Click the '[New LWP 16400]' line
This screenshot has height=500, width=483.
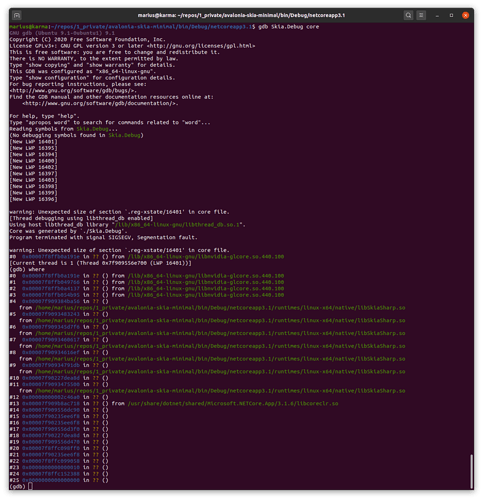[x=33, y=161]
